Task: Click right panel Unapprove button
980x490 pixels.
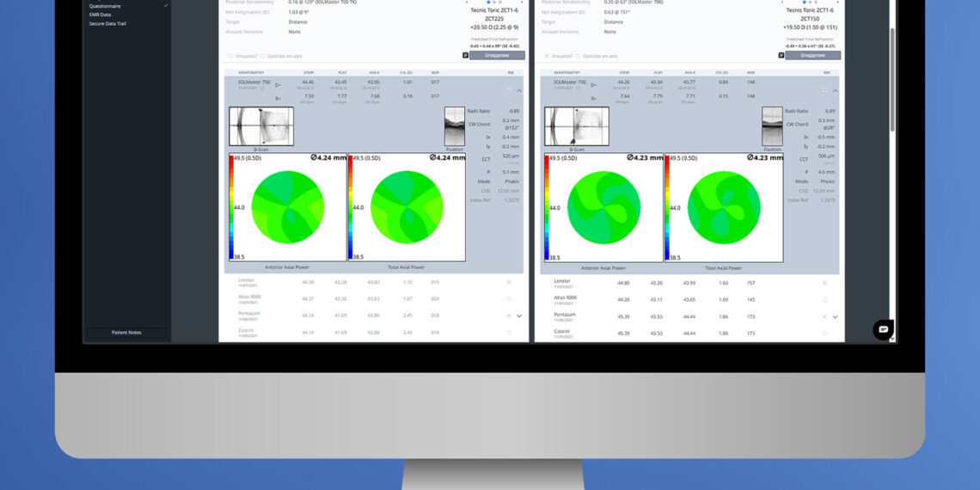Action: [x=812, y=55]
